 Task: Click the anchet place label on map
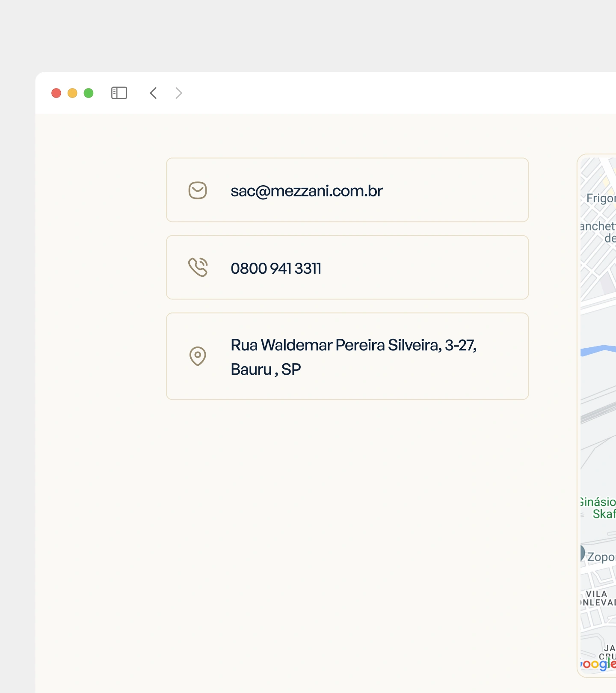tap(598, 226)
